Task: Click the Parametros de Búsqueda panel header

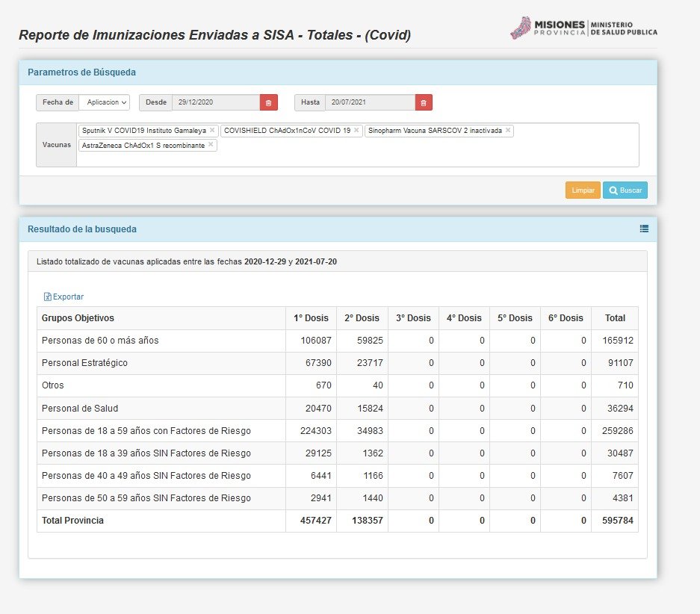Action: (x=338, y=72)
